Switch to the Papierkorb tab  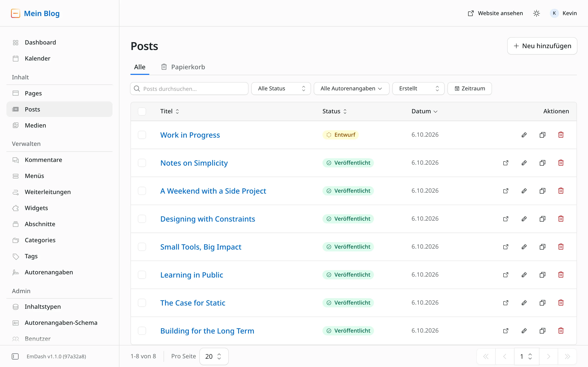point(183,67)
